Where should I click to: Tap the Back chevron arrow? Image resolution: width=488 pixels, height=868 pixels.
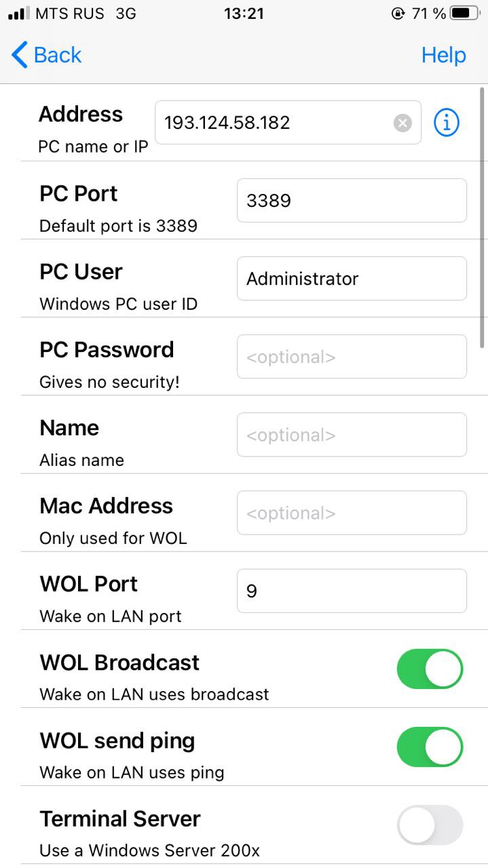tap(20, 55)
